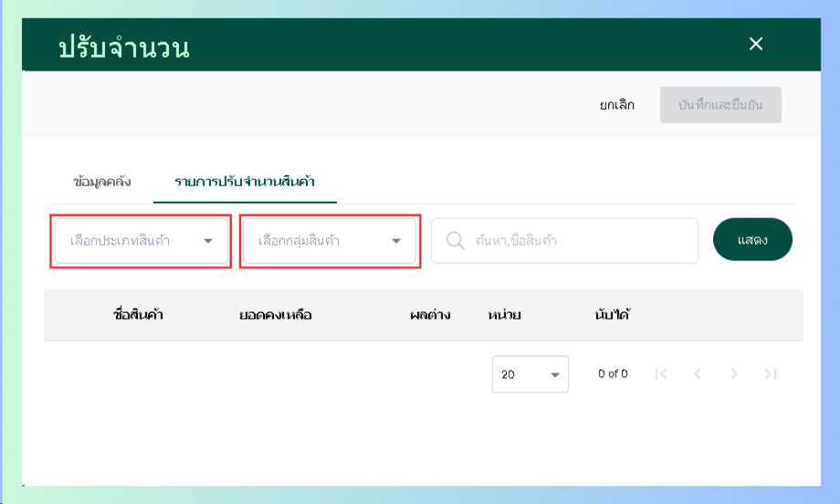Jump to last page pagination icon

coord(771,373)
